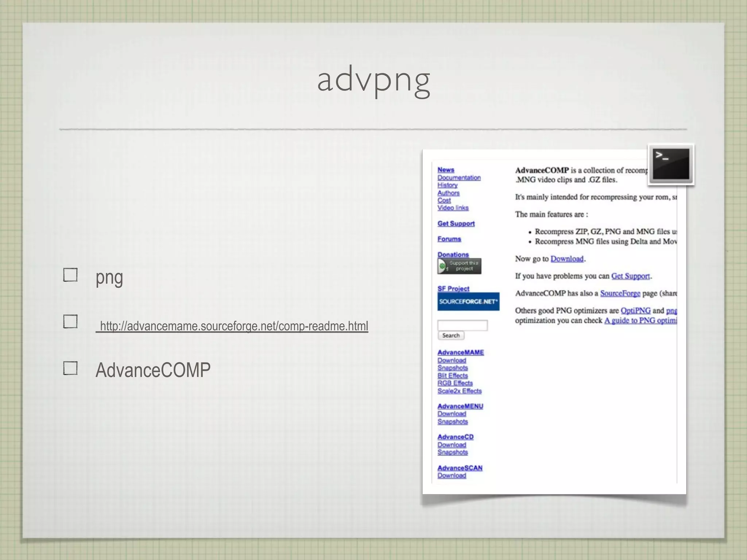The height and width of the screenshot is (560, 747).
Task: Open the Scale2x Effects link
Action: [x=459, y=391]
